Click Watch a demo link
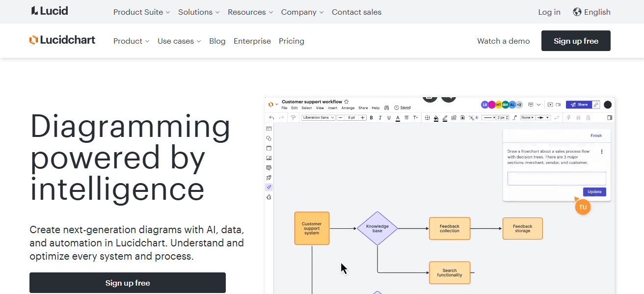 coord(504,41)
